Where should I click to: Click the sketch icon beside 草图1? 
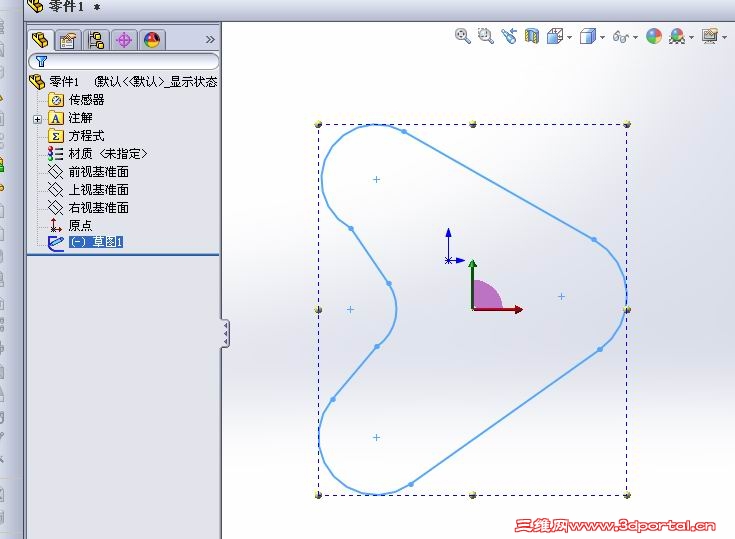pos(55,243)
